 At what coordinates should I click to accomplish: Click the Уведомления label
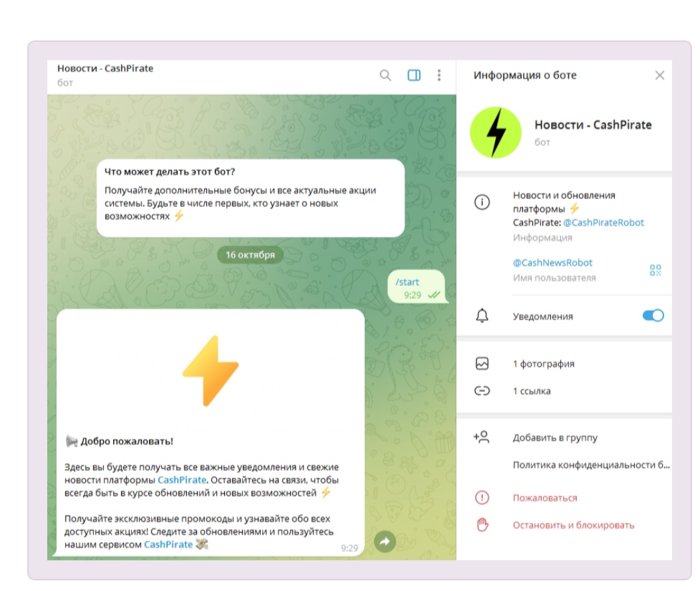click(x=542, y=317)
